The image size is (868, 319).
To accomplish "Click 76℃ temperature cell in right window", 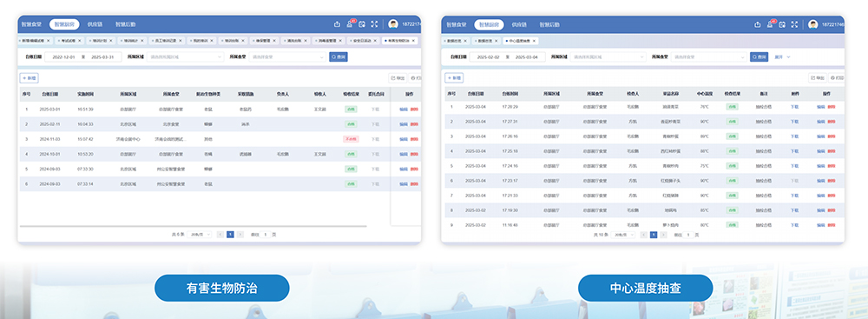I will [704, 107].
